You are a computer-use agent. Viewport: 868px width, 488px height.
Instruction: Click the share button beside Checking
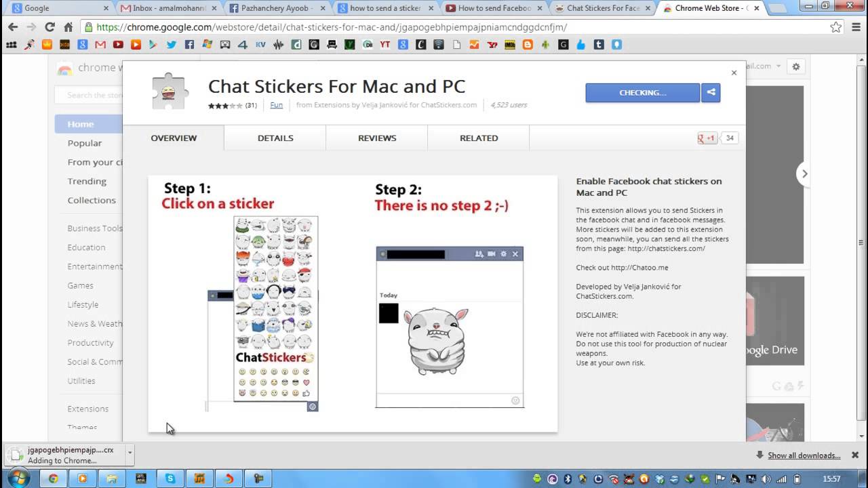[x=711, y=92]
